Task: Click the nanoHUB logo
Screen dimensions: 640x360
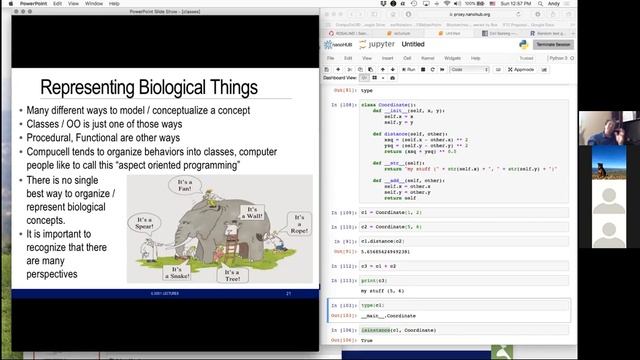Action: click(x=338, y=44)
